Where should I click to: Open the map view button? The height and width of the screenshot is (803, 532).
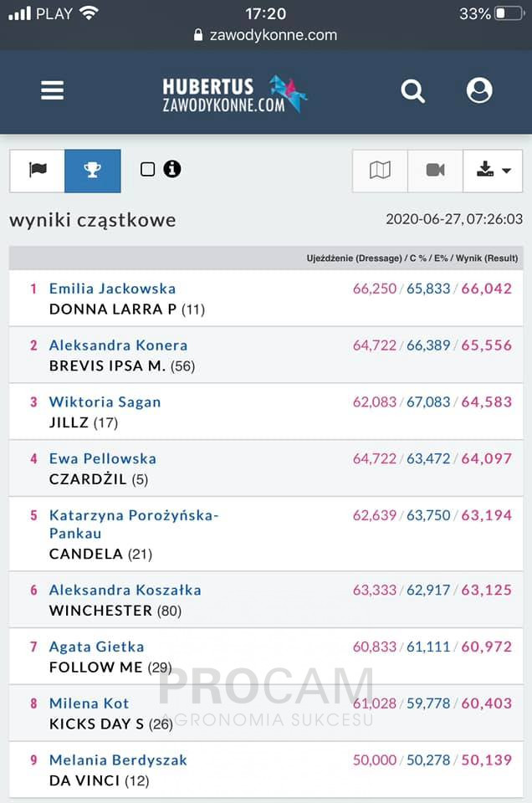tap(380, 171)
